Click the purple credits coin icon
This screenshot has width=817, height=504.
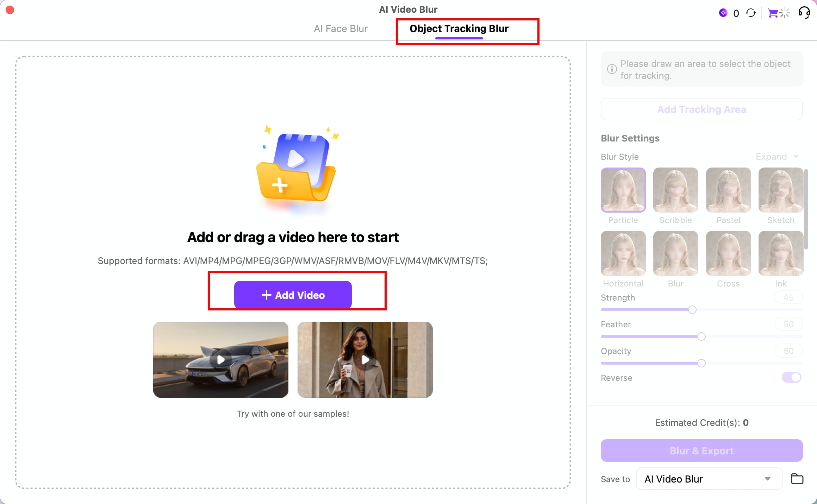tap(723, 13)
